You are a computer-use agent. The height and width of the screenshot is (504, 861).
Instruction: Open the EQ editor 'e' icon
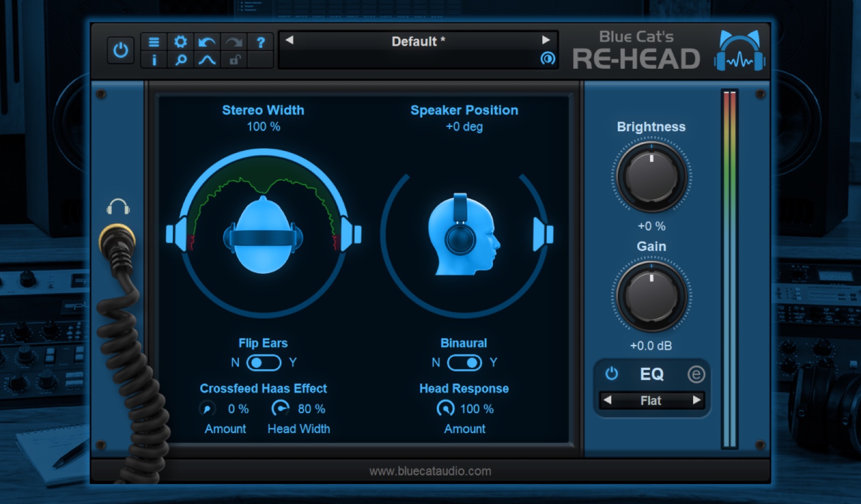pyautogui.click(x=696, y=374)
